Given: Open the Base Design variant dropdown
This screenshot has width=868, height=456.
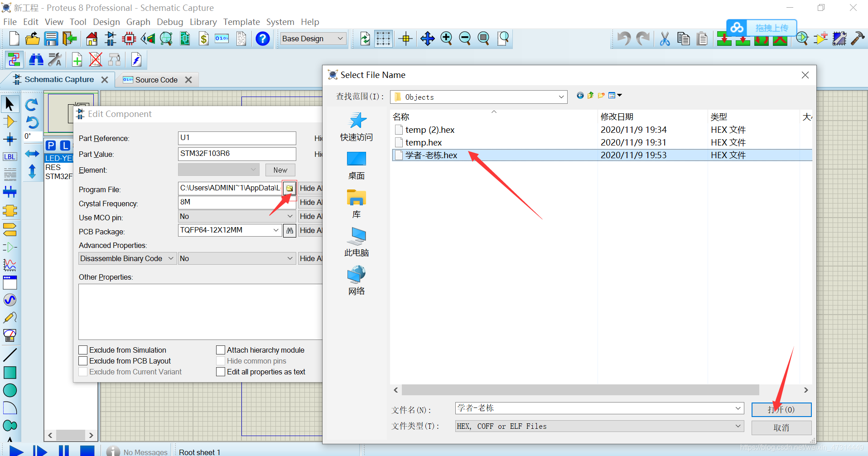Looking at the screenshot, I should click(313, 39).
